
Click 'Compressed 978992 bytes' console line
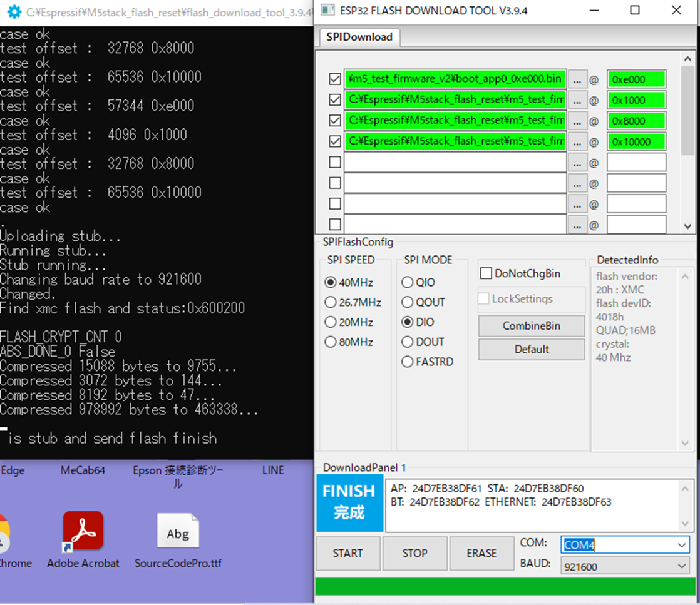tap(129, 409)
